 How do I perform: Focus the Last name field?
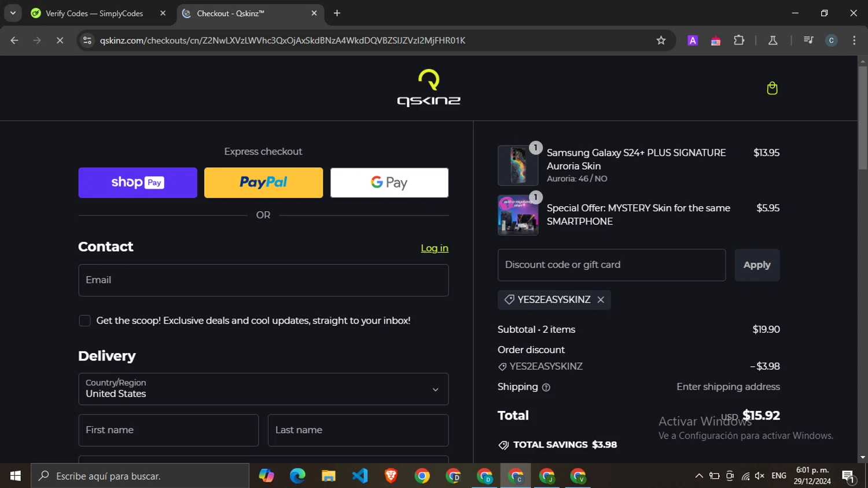(x=358, y=430)
